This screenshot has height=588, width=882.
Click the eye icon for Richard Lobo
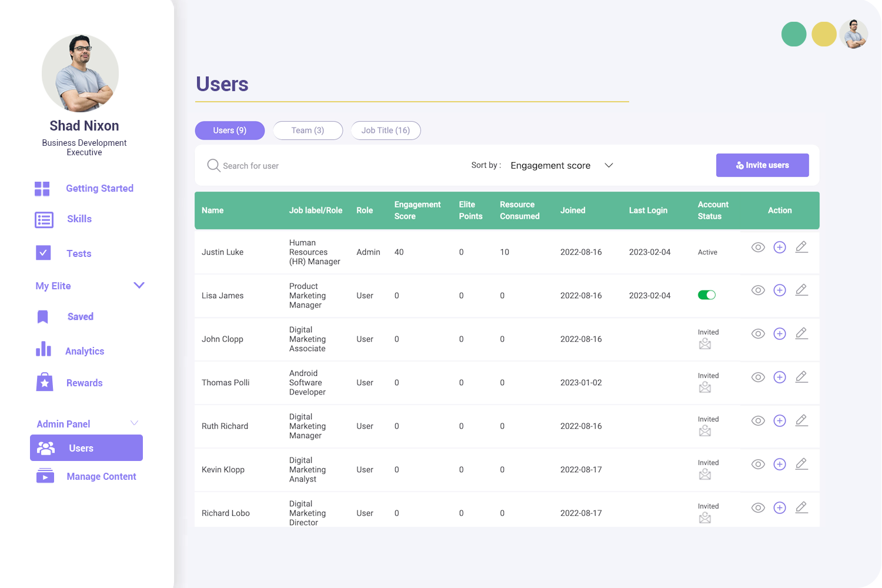click(758, 508)
